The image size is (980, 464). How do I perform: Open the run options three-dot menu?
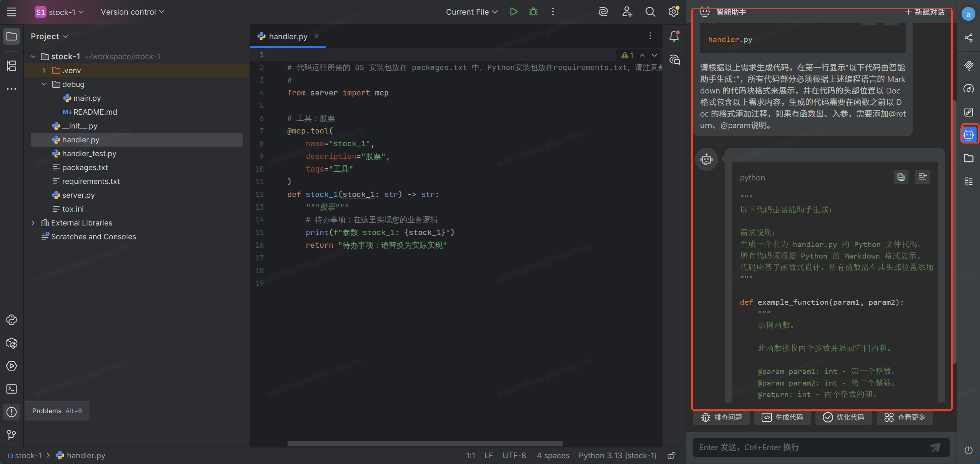(553, 12)
